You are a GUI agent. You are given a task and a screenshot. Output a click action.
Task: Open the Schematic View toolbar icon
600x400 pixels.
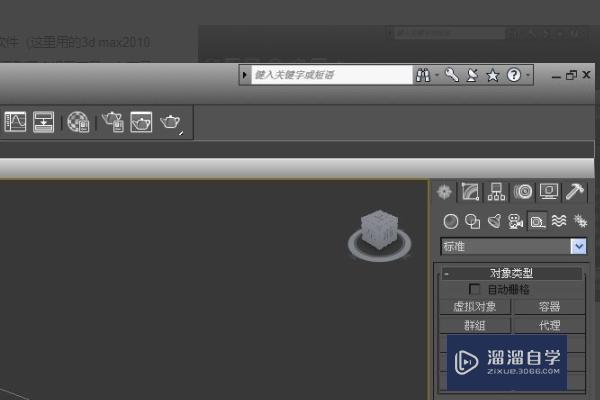tap(44, 122)
